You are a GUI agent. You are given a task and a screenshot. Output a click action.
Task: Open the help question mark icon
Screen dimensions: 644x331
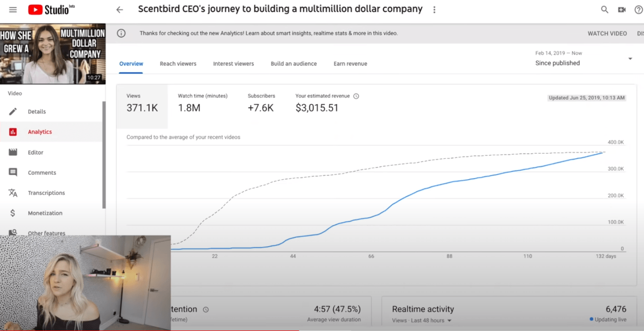[x=638, y=10]
